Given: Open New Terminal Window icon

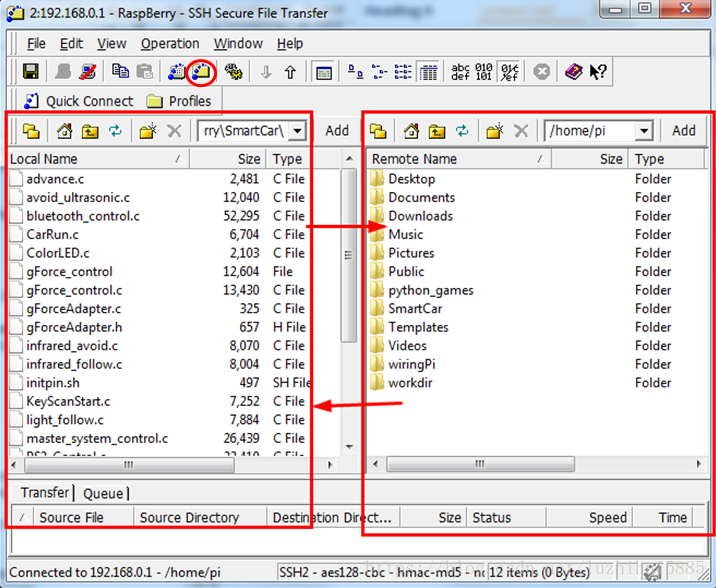Looking at the screenshot, I should (x=176, y=72).
